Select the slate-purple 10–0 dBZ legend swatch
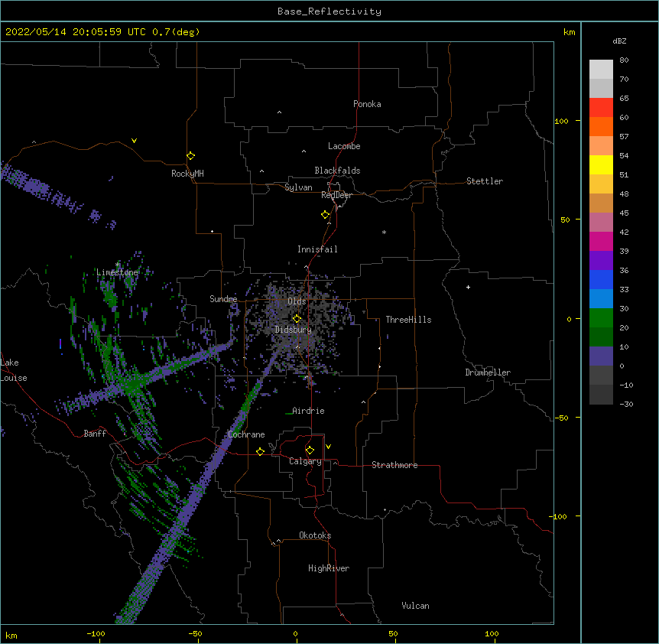Screen dimensions: 659x644 [x=601, y=356]
